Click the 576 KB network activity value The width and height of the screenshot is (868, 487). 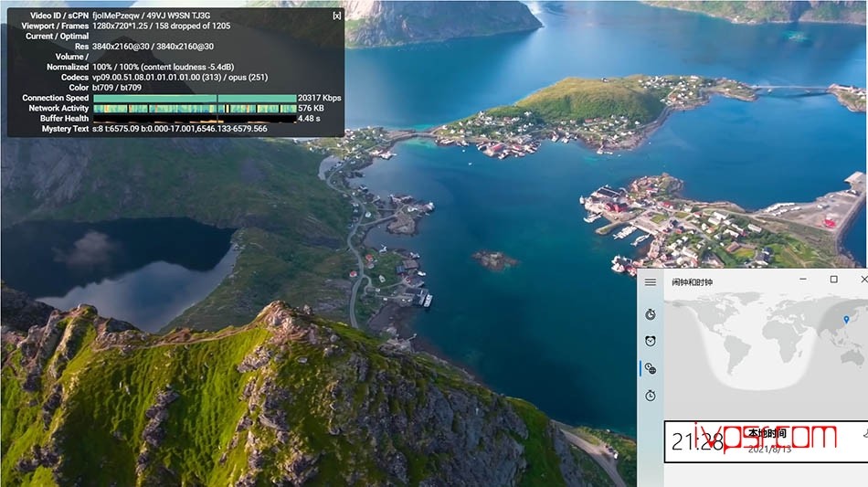click(311, 109)
